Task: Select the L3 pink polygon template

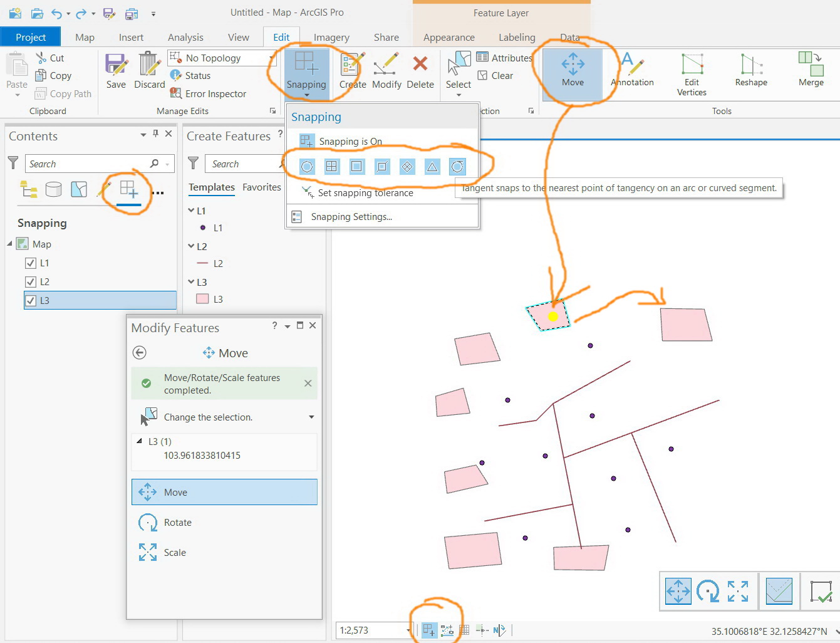Action: click(x=210, y=299)
